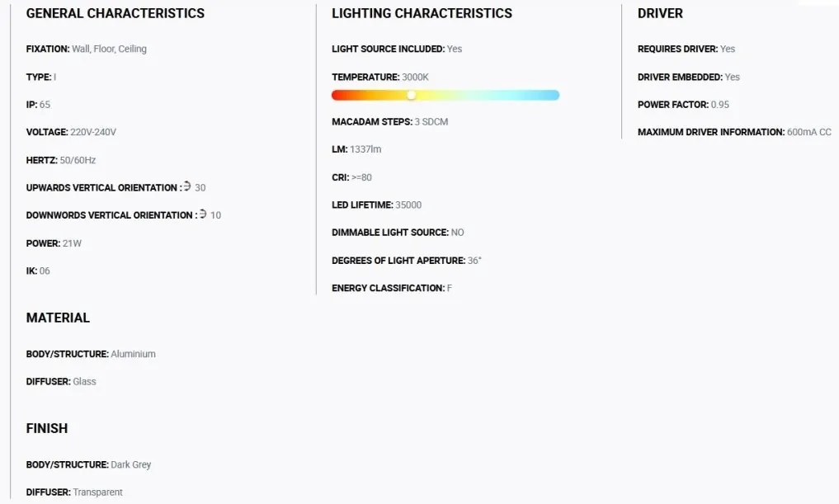The width and height of the screenshot is (839, 504).
Task: Click the hertz value 50/60Hz
Action: tap(78, 160)
